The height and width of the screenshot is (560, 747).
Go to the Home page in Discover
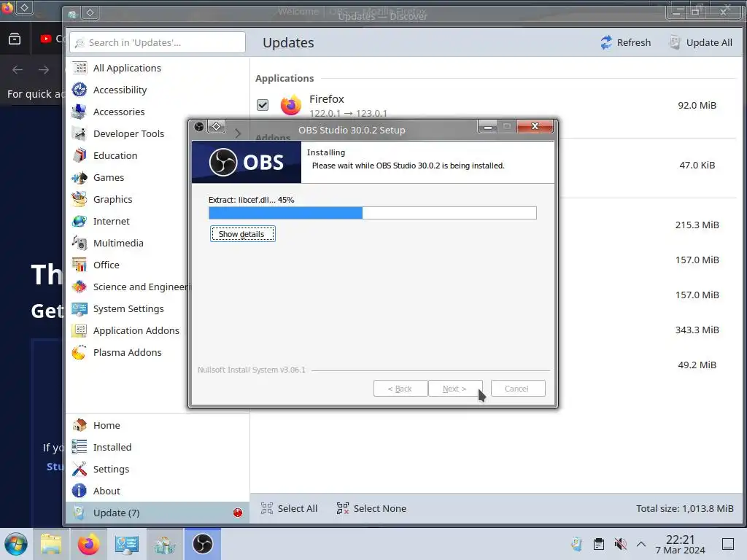pyautogui.click(x=80, y=425)
